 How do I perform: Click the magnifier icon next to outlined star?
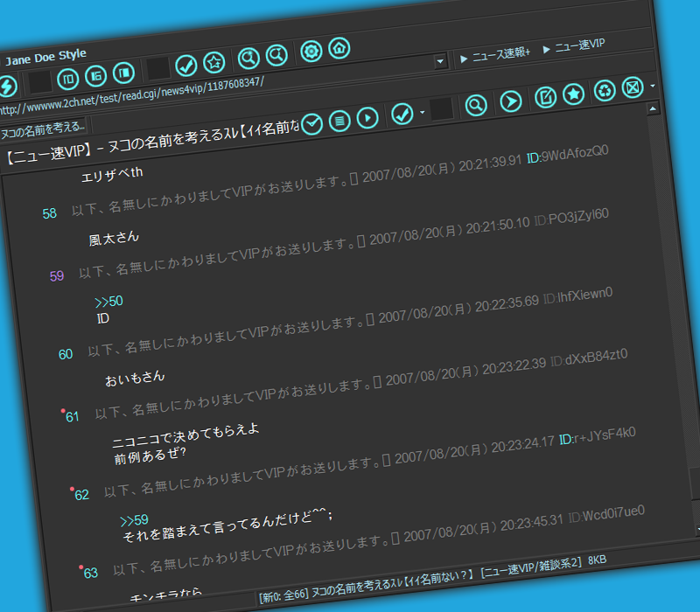[x=248, y=58]
